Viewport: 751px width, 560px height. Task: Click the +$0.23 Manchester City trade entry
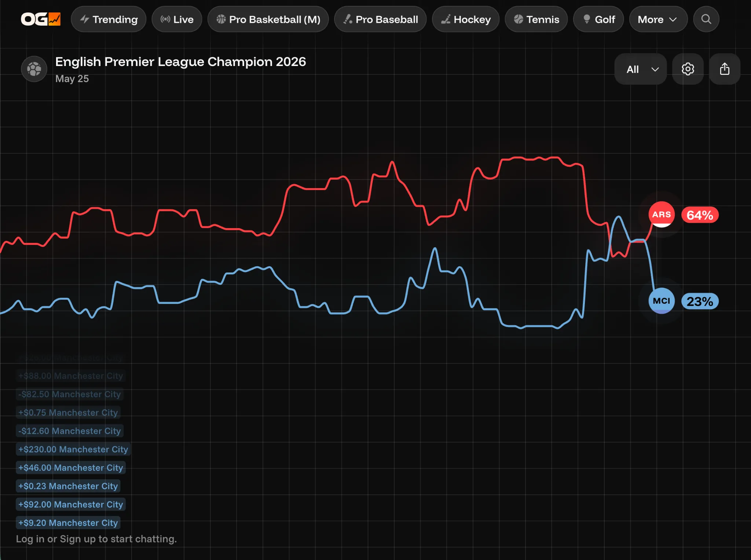pyautogui.click(x=68, y=486)
